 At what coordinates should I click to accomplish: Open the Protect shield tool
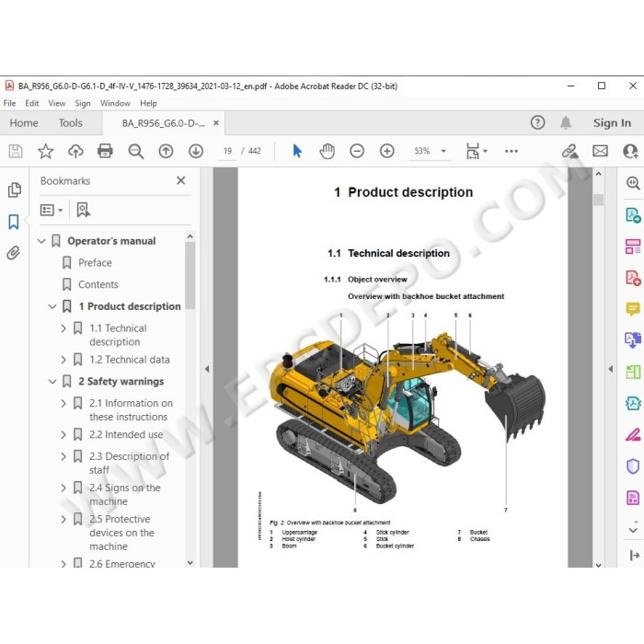[x=633, y=466]
